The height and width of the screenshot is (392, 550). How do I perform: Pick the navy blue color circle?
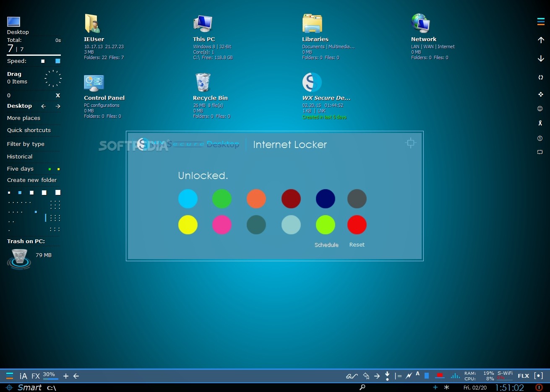[326, 199]
